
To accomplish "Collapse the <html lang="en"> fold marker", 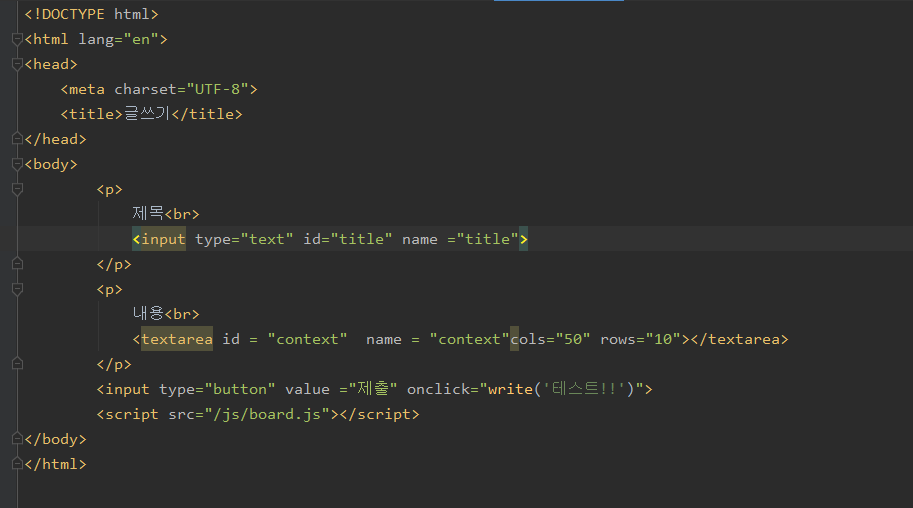I will 17,40.
